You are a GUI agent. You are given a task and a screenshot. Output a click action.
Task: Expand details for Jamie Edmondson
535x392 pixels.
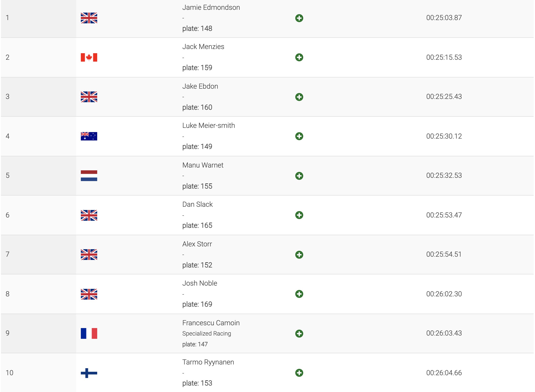click(299, 18)
